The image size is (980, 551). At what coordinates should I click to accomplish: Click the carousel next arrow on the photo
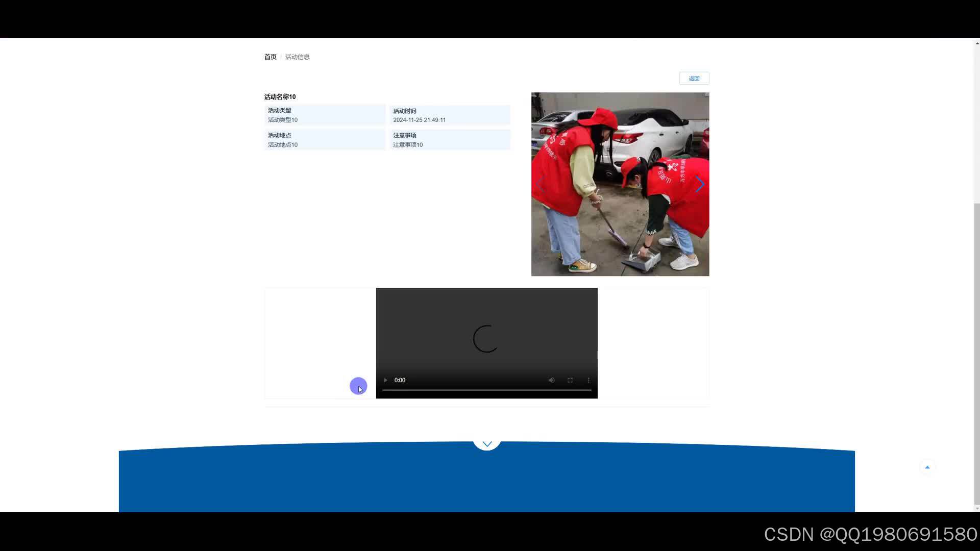click(x=699, y=184)
